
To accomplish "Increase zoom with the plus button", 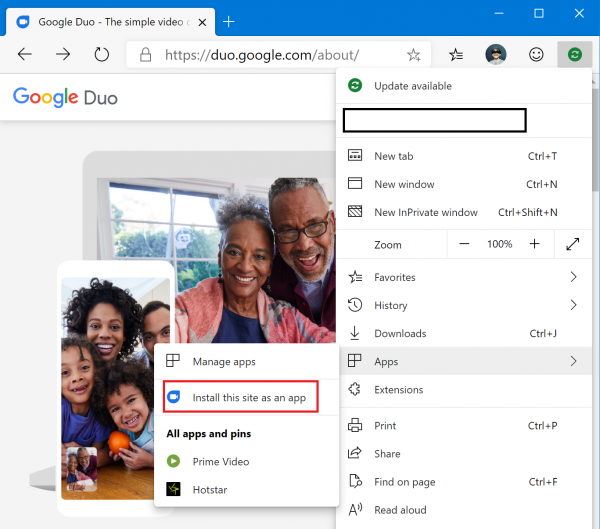I will point(534,244).
